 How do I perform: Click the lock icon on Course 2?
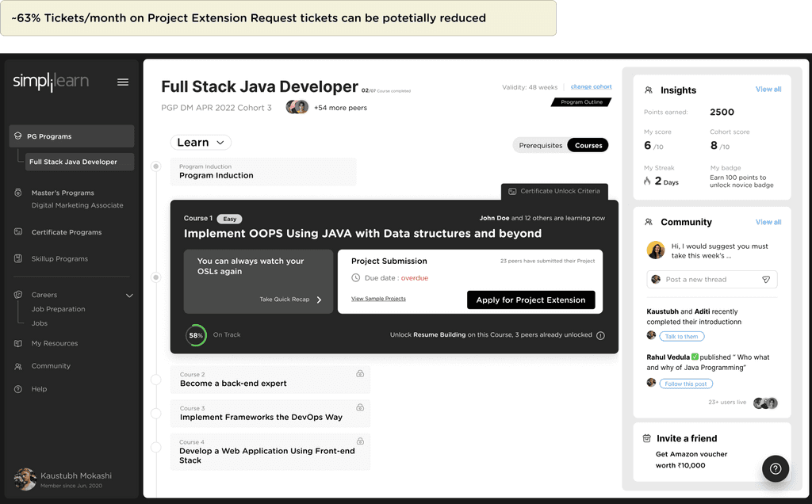[x=360, y=373]
